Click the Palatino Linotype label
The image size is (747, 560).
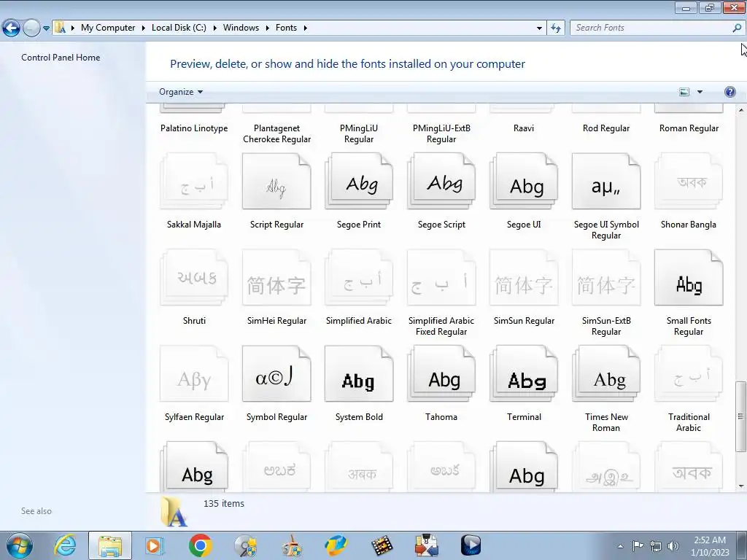[194, 128]
